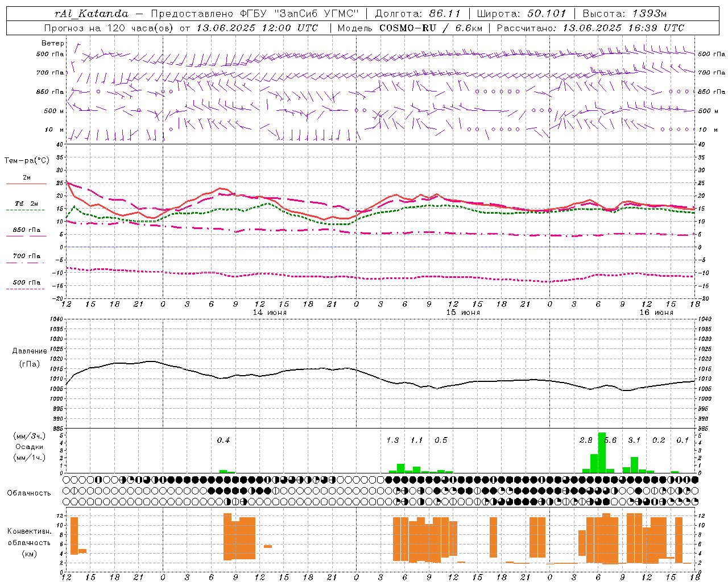Click the provider text ФГБУ "ЗапСиб УГМС"
Image resolution: width=728 pixels, height=582 pixels.
(x=299, y=14)
